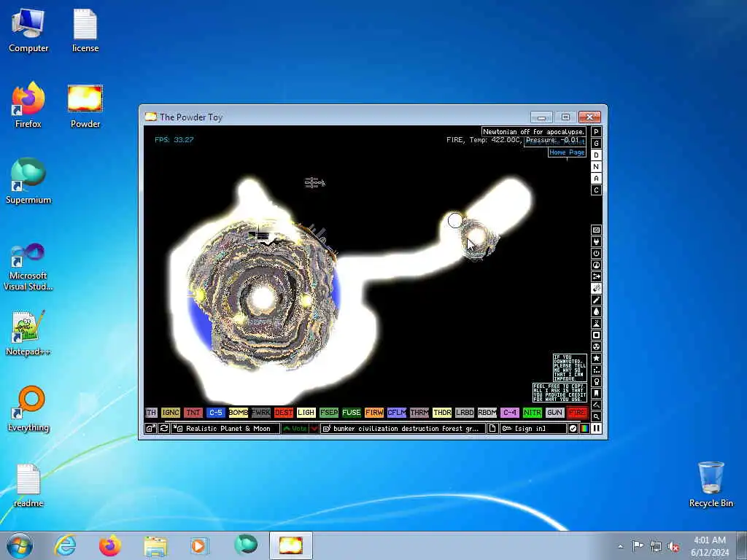Viewport: 747px width, 560px height.
Task: Toggle the N quick option
Action: tap(596, 167)
